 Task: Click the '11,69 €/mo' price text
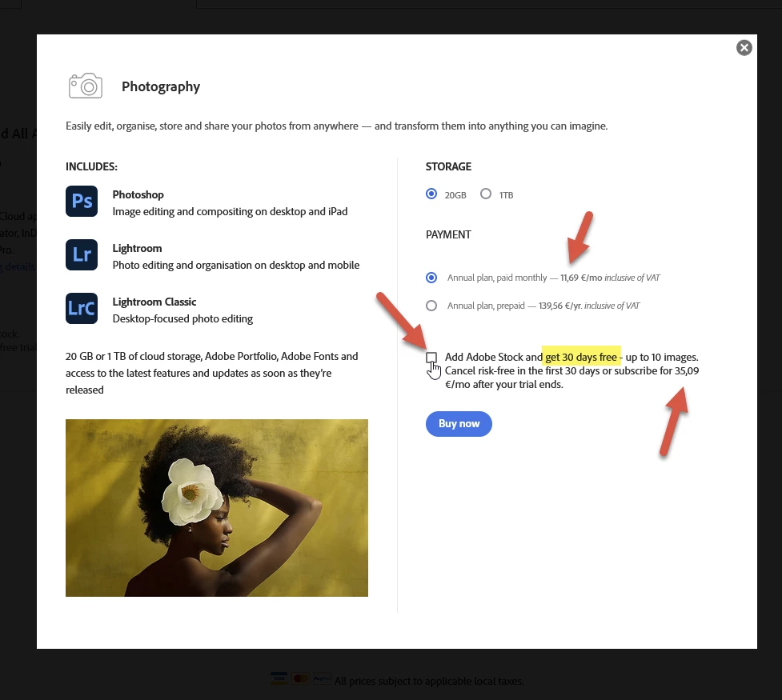click(581, 278)
